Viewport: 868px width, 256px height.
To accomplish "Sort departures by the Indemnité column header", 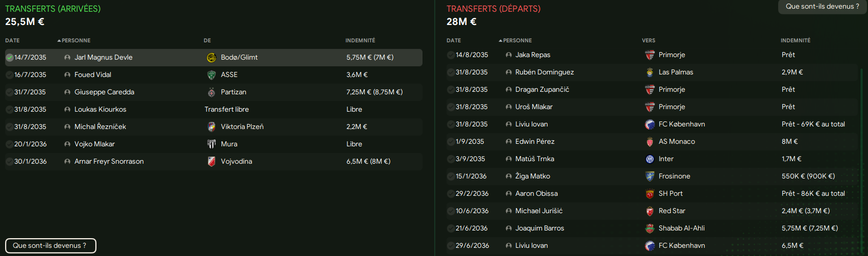I will point(795,40).
